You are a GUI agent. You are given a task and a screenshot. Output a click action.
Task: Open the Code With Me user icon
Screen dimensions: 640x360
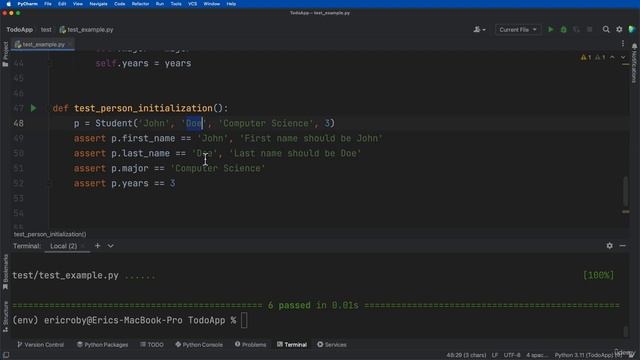pyautogui.click(x=479, y=29)
